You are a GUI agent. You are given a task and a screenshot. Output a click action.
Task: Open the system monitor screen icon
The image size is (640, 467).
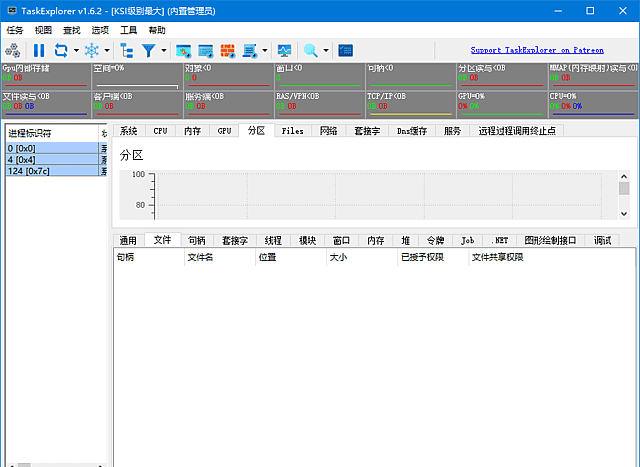tap(284, 51)
